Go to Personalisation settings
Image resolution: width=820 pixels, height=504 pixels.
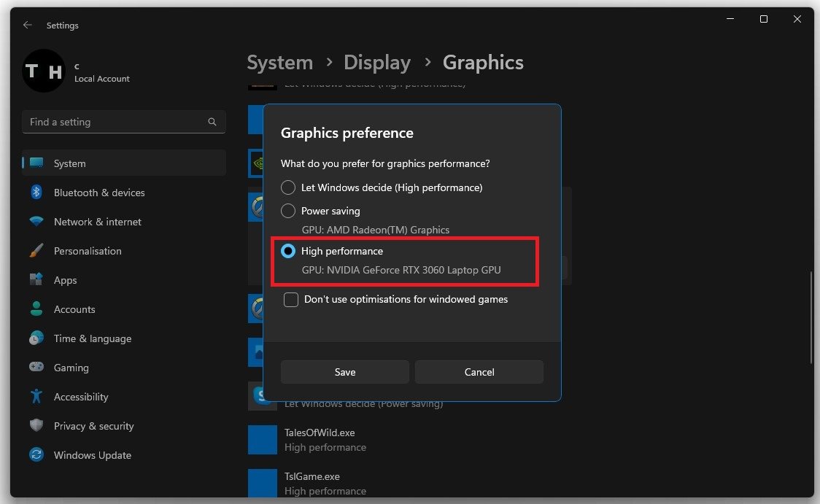pyautogui.click(x=88, y=251)
